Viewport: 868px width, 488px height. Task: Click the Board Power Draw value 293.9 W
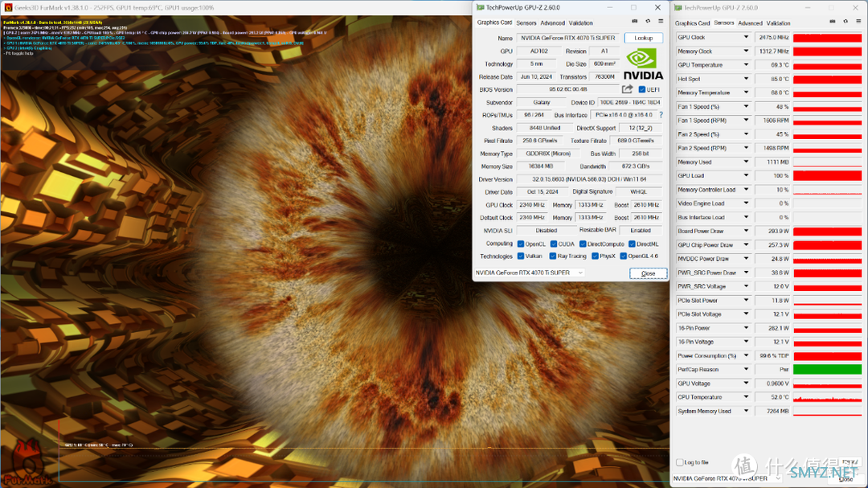coord(772,231)
